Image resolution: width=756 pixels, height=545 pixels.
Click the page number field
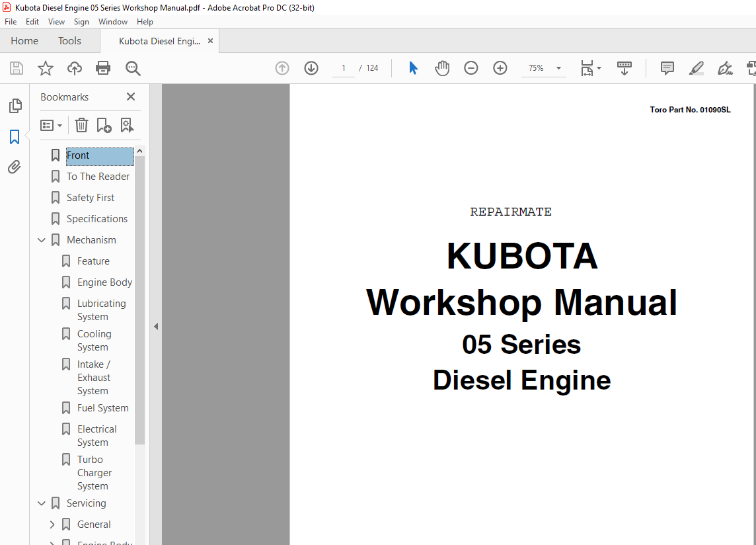point(343,68)
